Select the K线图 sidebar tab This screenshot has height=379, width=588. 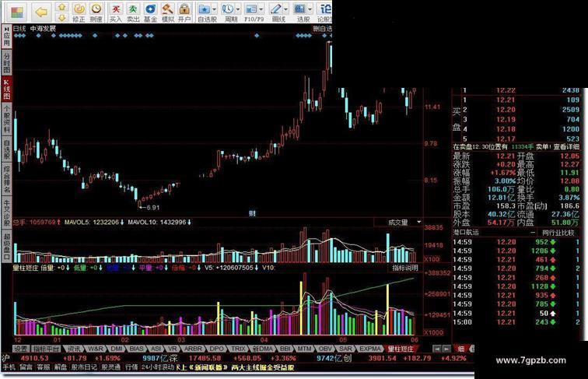pos(6,89)
